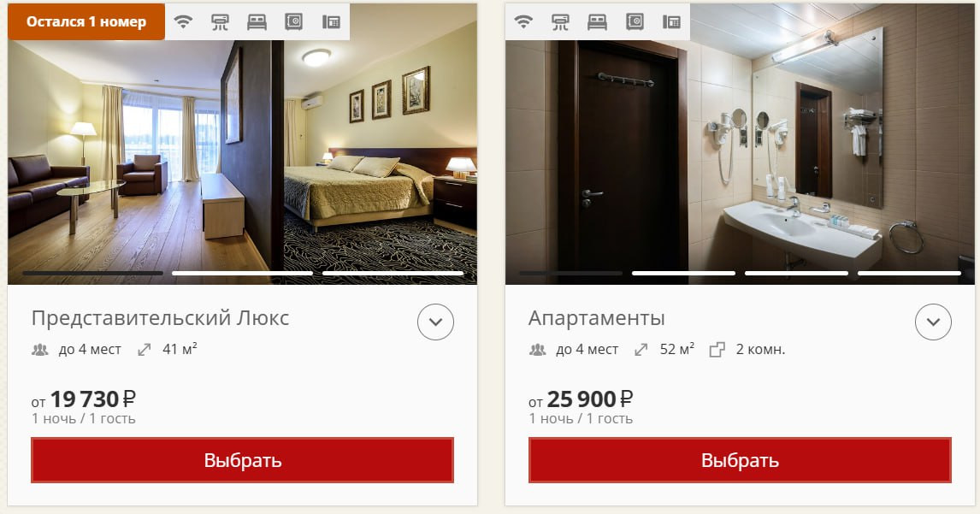Show second photo of Представительский Люкс
The width and height of the screenshot is (980, 514).
point(243,274)
